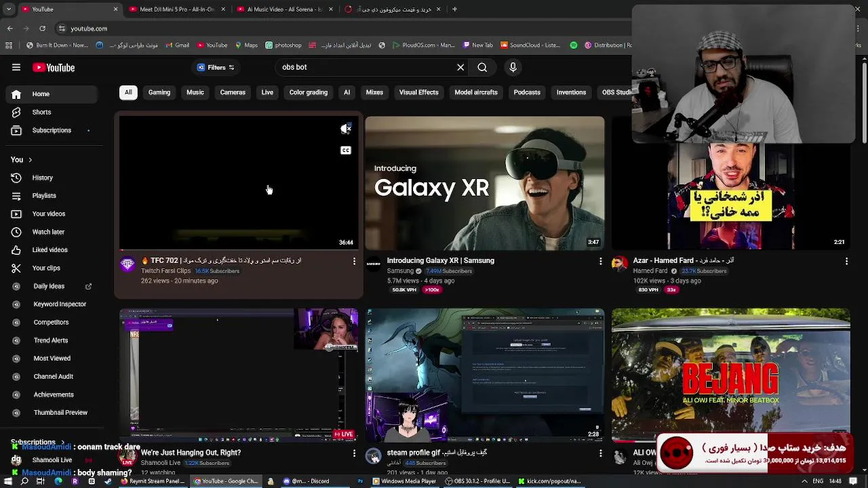Open more options for Azar - Hamed Fard

tap(846, 261)
